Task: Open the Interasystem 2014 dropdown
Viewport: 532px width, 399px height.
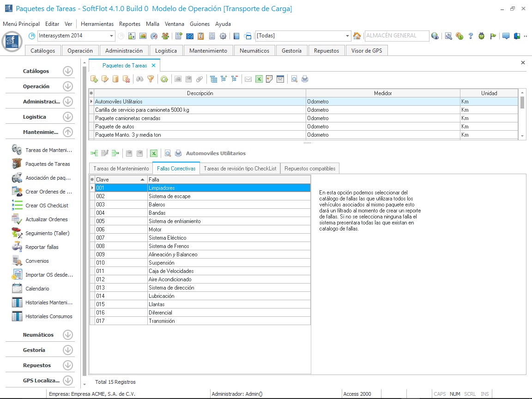Action: pyautogui.click(x=112, y=36)
